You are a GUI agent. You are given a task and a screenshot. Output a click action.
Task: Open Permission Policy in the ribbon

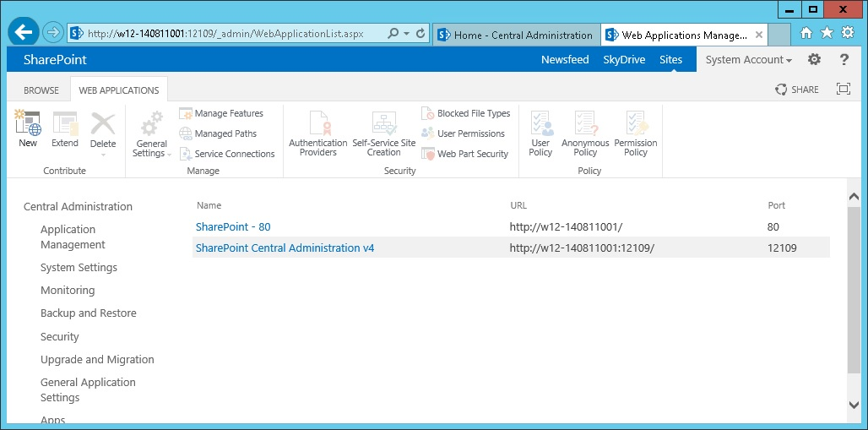coord(636,125)
